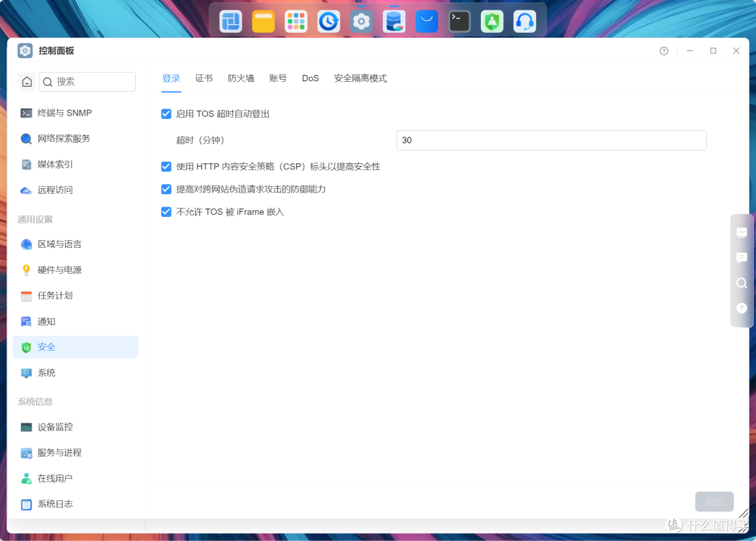This screenshot has width=756, height=541.
Task: Launch the colorful app grid dock icon
Action: click(x=296, y=21)
